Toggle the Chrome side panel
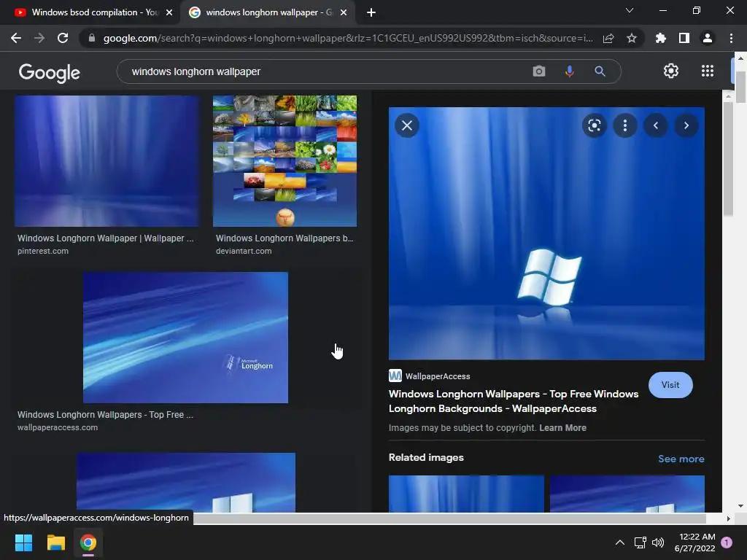Screen dimensions: 747x560 pyautogui.click(x=684, y=38)
